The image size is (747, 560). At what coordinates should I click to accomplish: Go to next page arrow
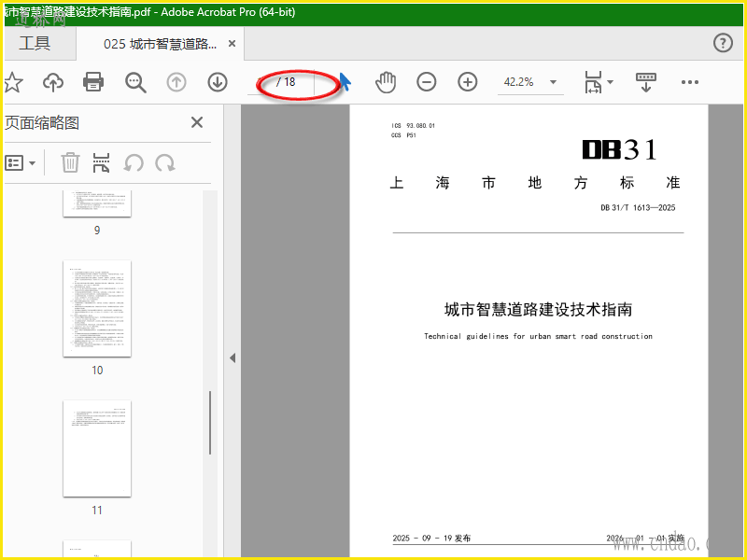(218, 82)
